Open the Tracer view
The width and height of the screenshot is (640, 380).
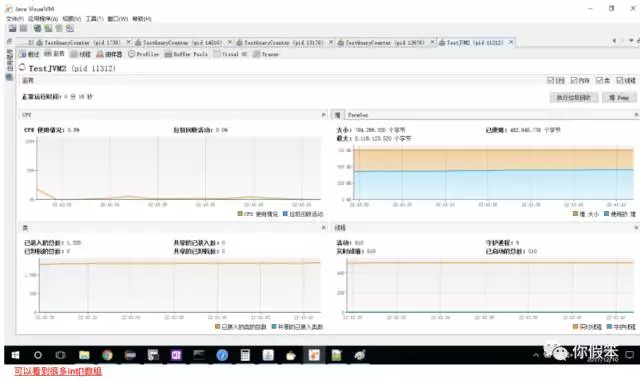pos(266,54)
